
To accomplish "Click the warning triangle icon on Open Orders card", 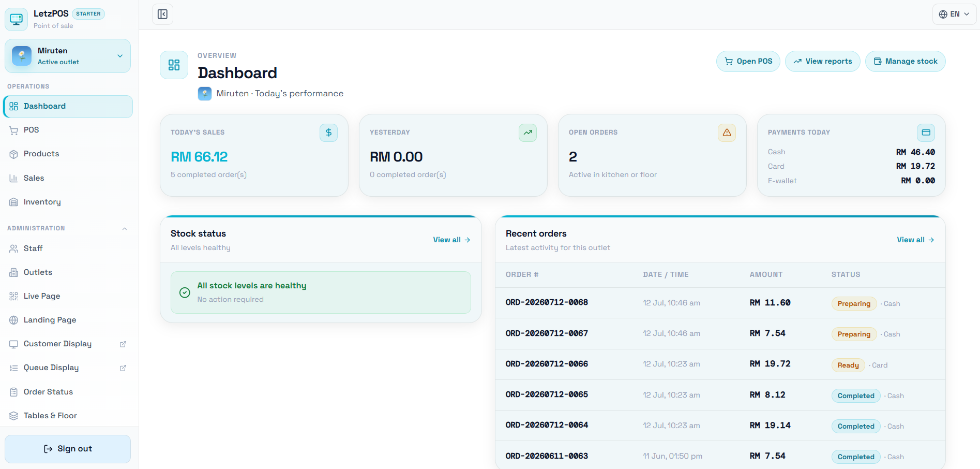I will (x=727, y=133).
